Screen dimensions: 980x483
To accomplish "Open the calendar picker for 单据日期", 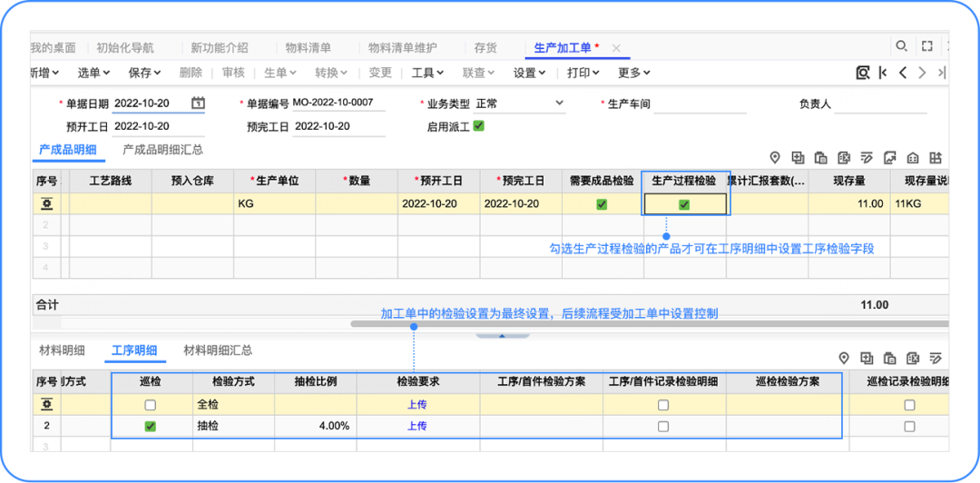I will click(x=198, y=103).
